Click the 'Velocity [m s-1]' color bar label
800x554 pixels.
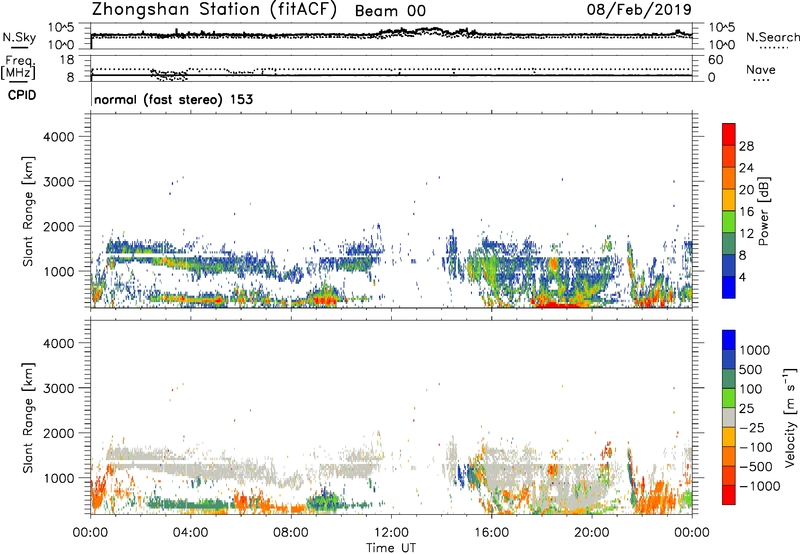tap(790, 417)
